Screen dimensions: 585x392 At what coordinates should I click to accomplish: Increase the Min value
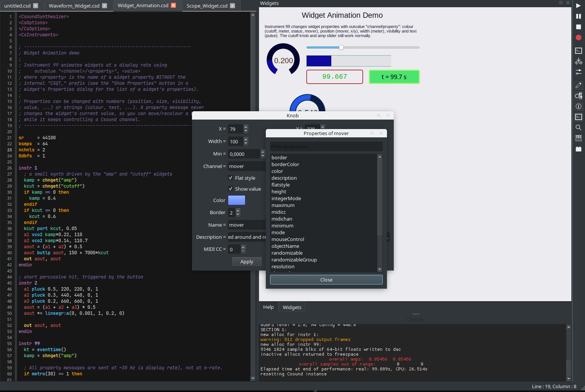263,152
